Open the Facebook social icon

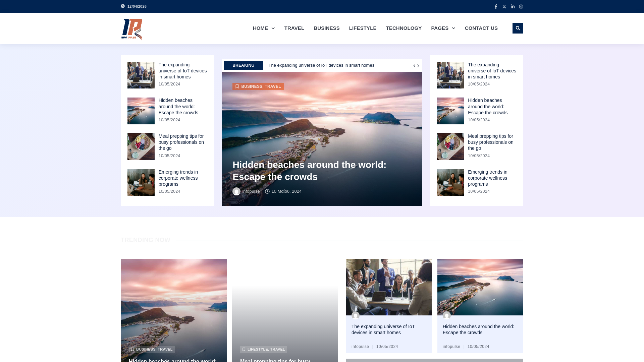[x=496, y=6]
